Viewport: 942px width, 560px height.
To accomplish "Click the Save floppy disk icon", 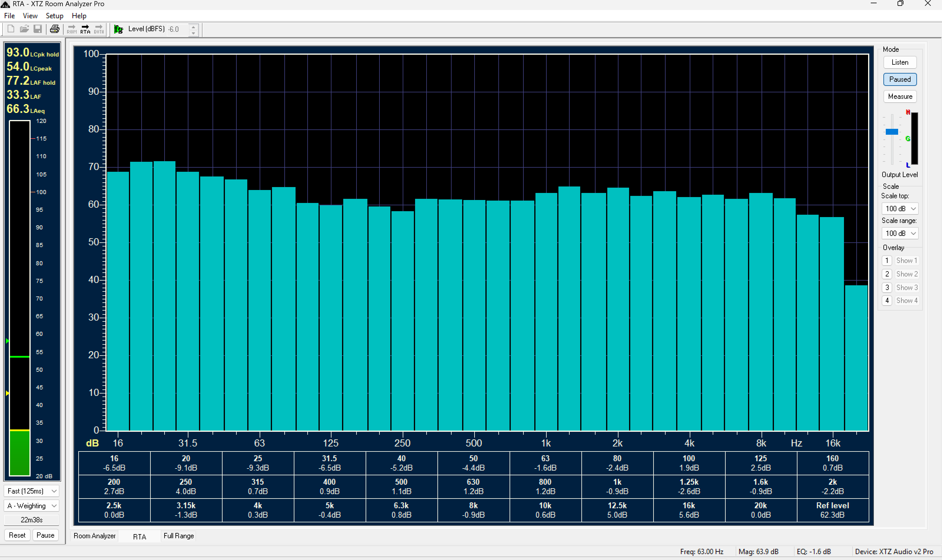I will pos(37,29).
